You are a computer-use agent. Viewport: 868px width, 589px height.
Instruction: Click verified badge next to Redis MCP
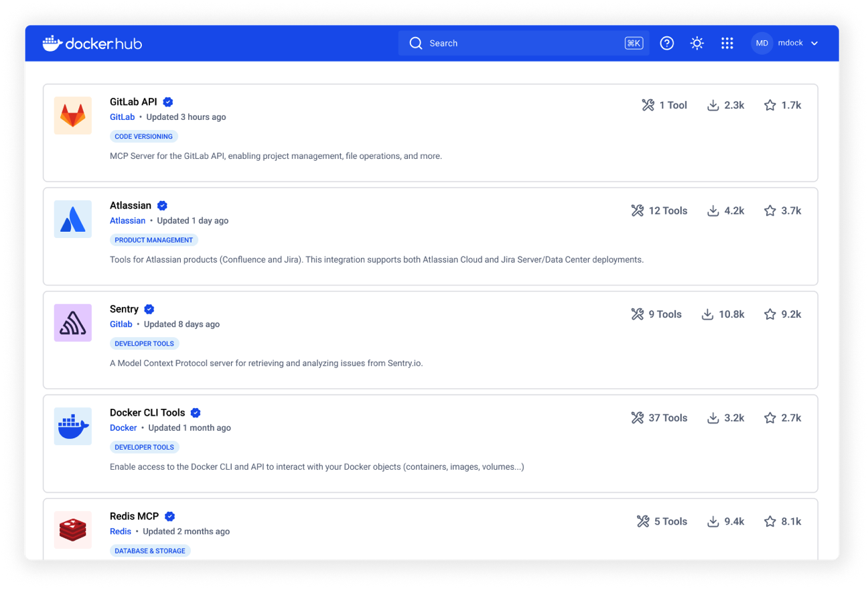pos(170,517)
